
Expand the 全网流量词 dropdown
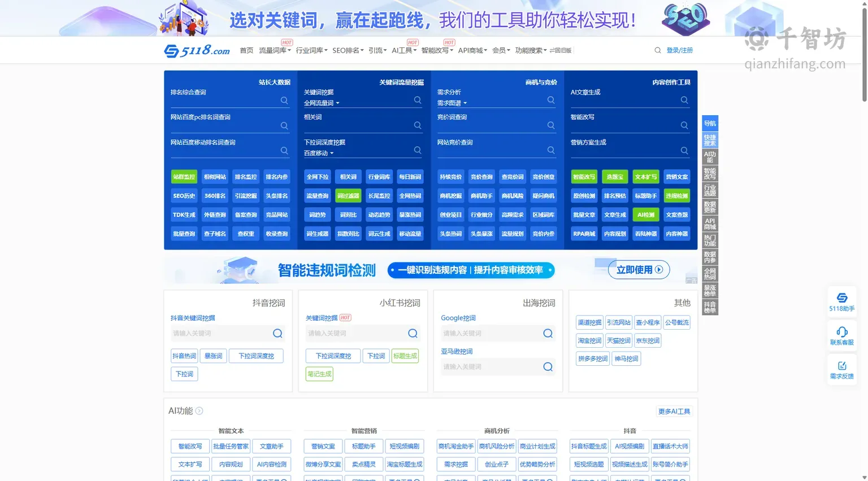tap(322, 103)
